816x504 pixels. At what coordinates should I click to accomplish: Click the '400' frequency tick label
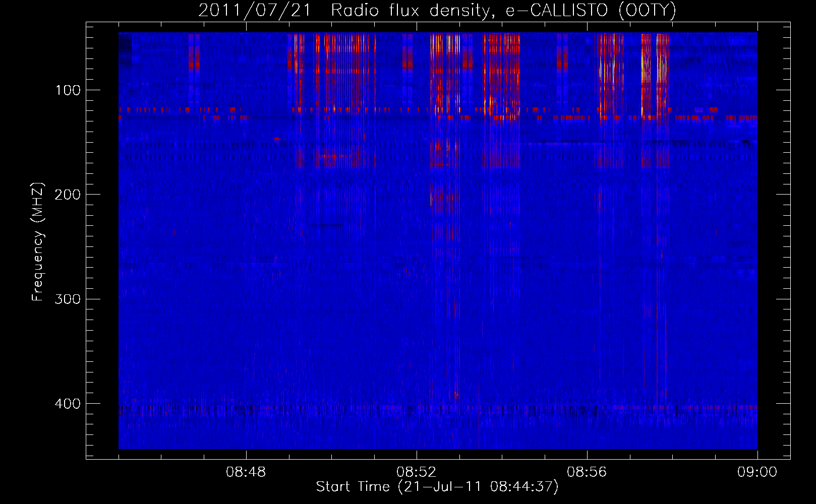pyautogui.click(x=68, y=404)
